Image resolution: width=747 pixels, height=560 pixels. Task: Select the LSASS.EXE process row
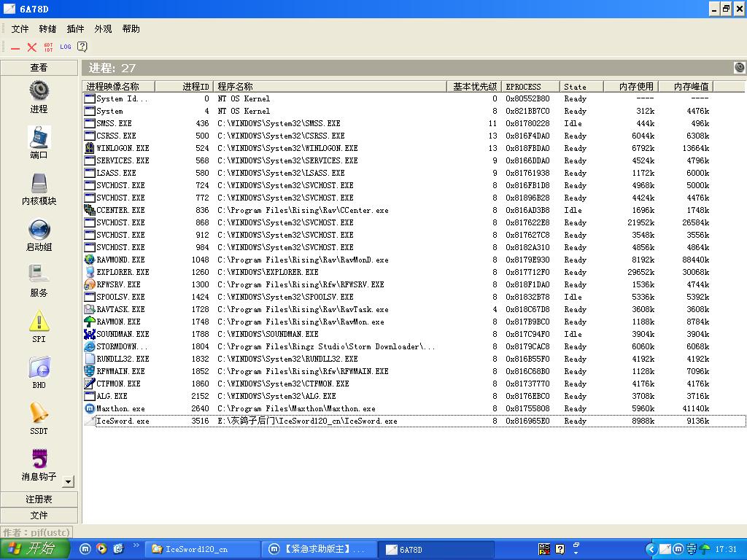pyautogui.click(x=414, y=174)
